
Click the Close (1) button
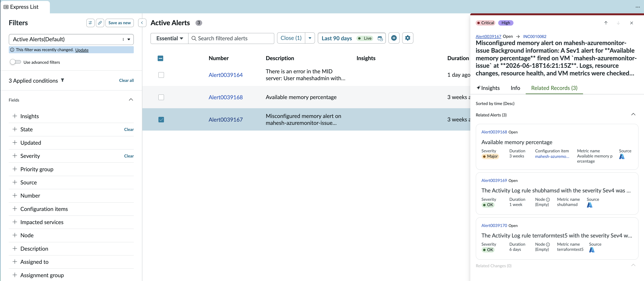pyautogui.click(x=291, y=38)
